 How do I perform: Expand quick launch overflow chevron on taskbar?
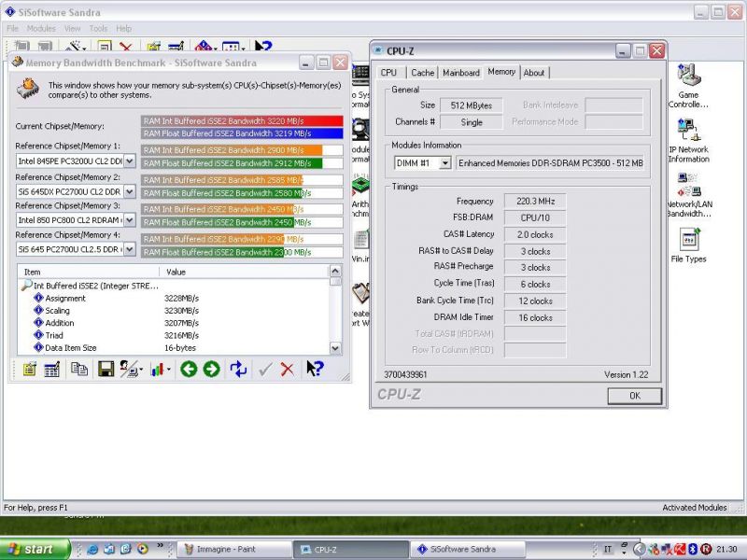pyautogui.click(x=160, y=546)
